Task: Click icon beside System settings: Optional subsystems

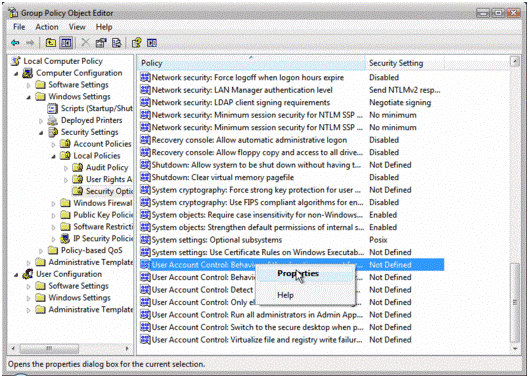Action: coord(145,240)
